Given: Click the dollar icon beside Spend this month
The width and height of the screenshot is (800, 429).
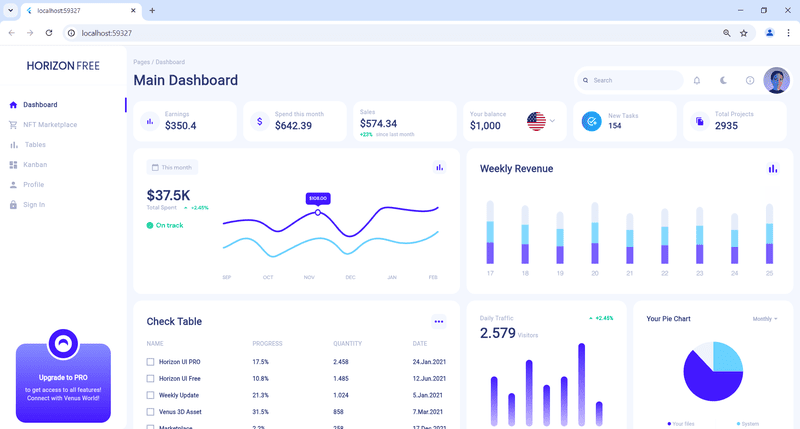Looking at the screenshot, I should click(x=260, y=121).
